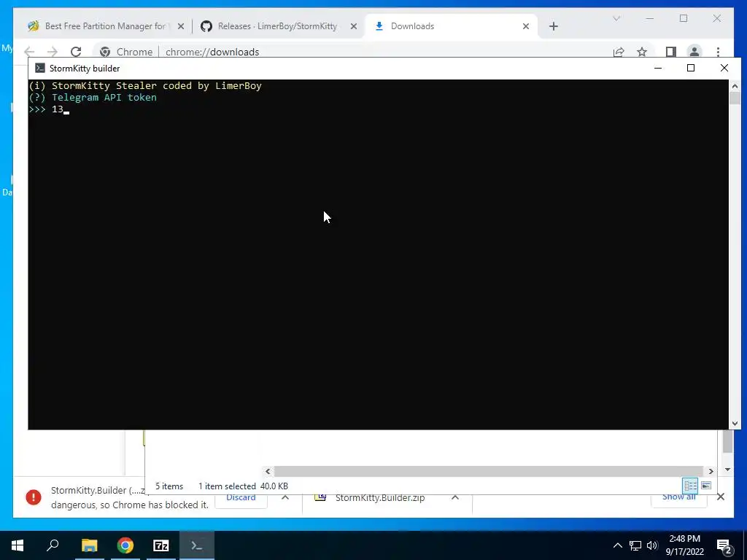Click scroll down arrow in console scrollbar
The width and height of the screenshot is (747, 560).
(x=735, y=424)
